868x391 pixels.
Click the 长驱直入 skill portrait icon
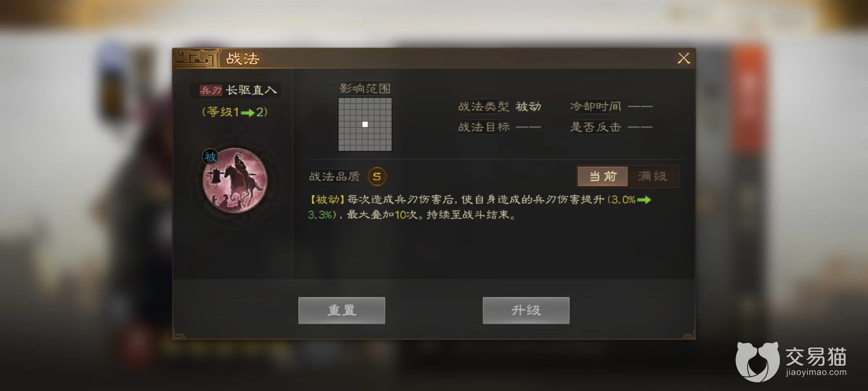[235, 180]
